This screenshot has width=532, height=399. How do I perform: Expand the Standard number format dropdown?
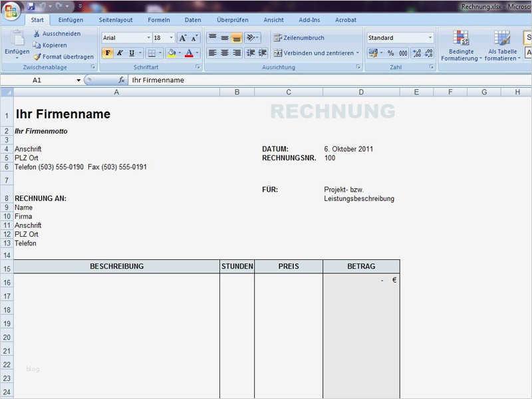430,38
